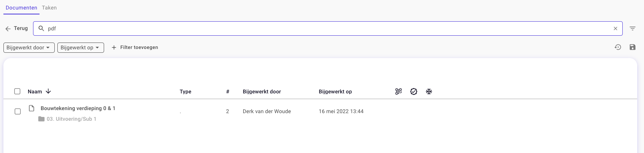Click into the pdf search input field
The width and height of the screenshot is (644, 153).
[328, 28]
